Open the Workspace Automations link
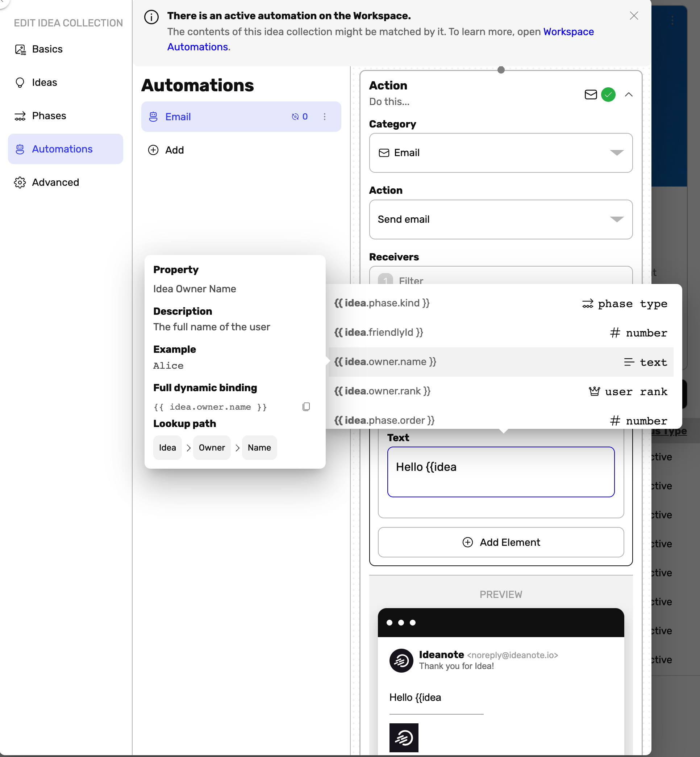700x757 pixels. pos(568,32)
